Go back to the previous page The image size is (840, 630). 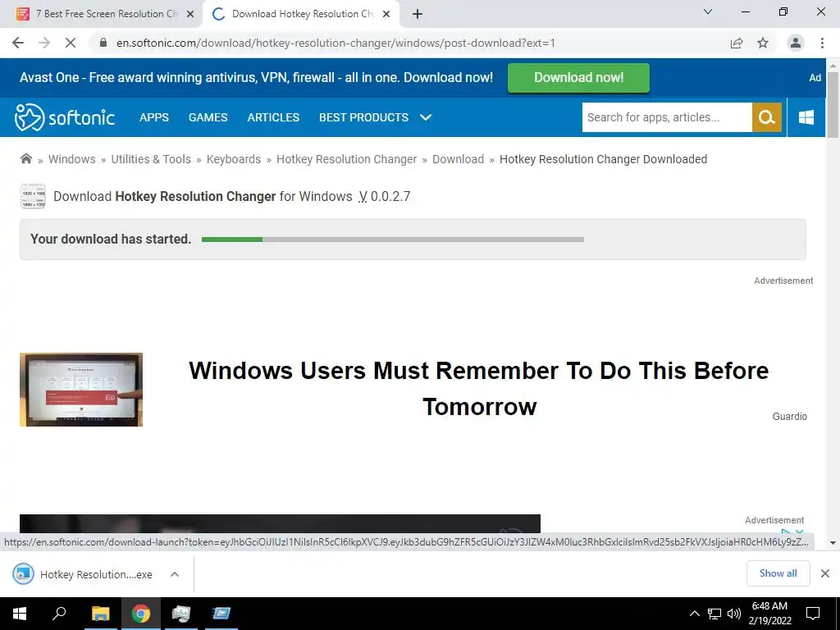coord(18,43)
